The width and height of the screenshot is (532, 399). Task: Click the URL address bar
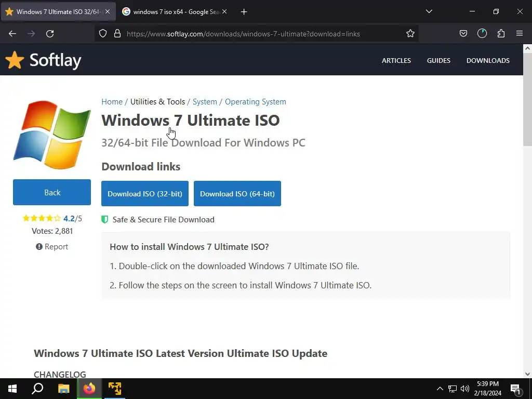(x=256, y=34)
